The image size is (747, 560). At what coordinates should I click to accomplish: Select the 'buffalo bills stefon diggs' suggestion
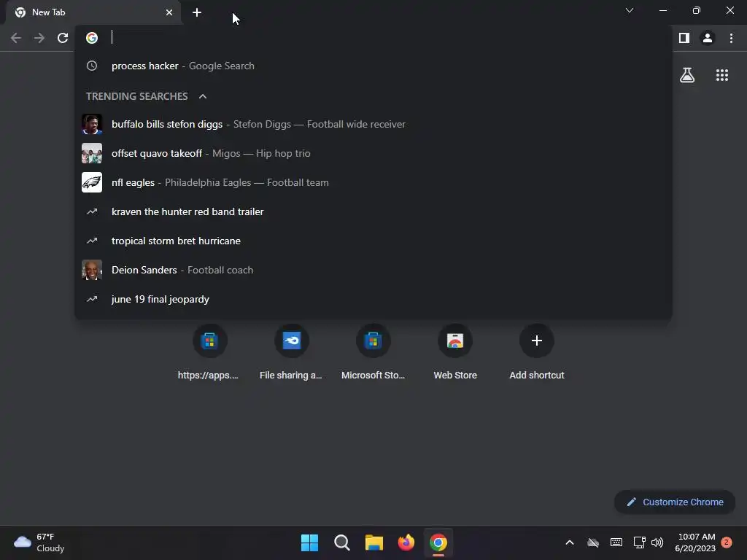pyautogui.click(x=373, y=124)
